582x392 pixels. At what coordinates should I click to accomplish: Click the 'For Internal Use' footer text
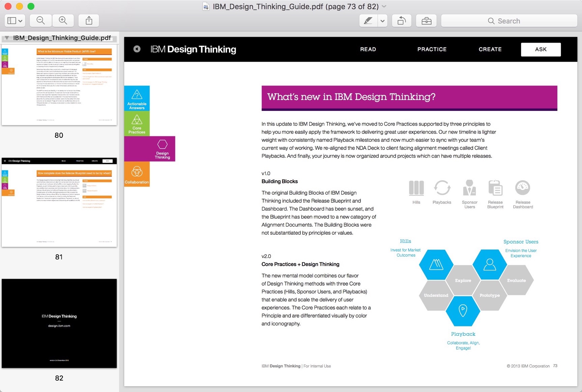[317, 366]
